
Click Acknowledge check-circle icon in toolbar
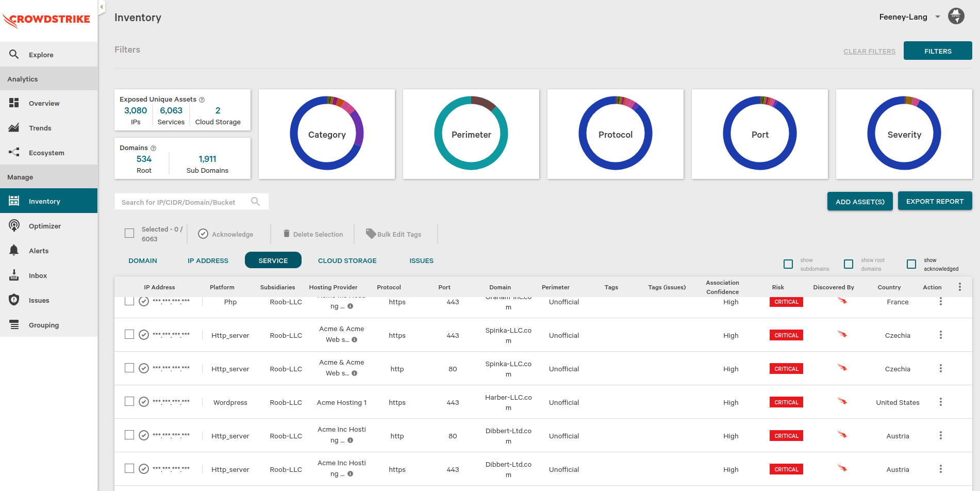pos(203,234)
